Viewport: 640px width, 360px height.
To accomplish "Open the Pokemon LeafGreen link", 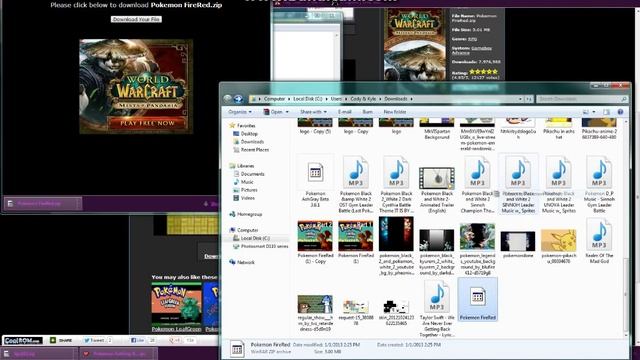I will pos(176,329).
